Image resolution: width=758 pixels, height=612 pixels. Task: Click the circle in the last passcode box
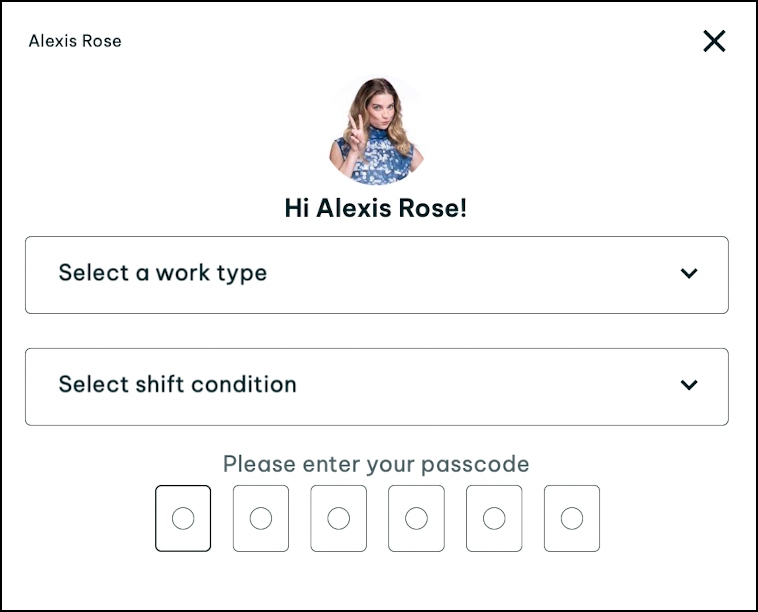[x=572, y=518]
